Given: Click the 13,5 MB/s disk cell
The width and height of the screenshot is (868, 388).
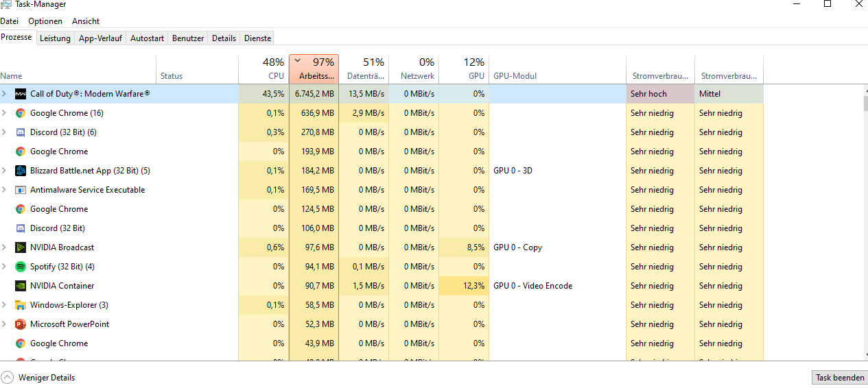Looking at the screenshot, I should (364, 94).
